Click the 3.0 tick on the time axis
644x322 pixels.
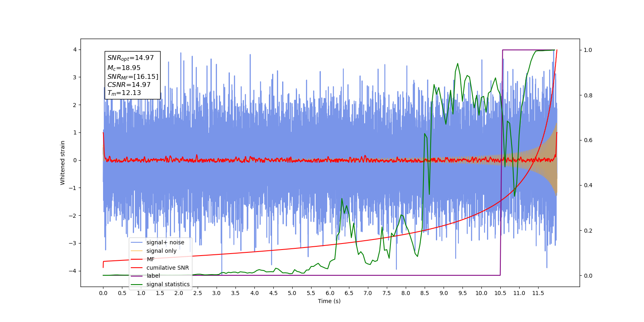pyautogui.click(x=217, y=293)
